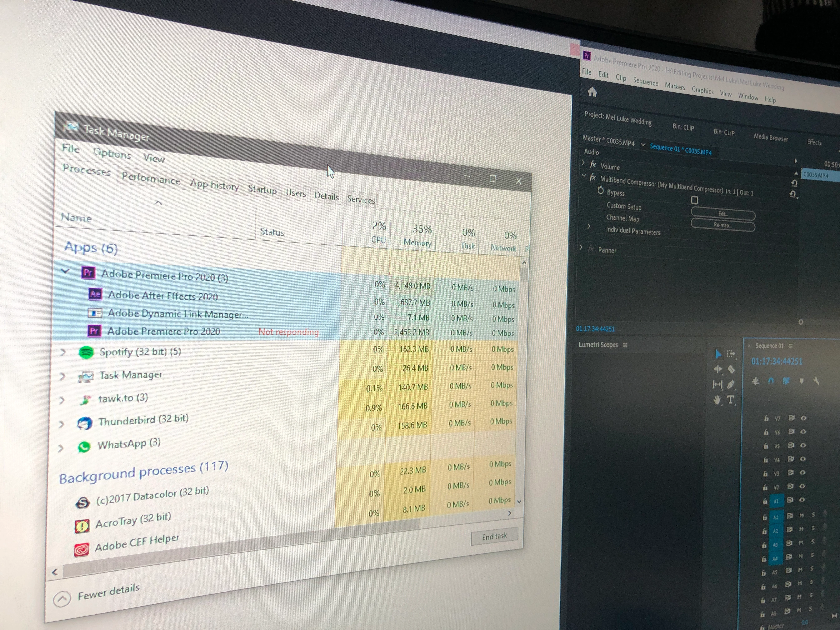
Task: Select the Hand tool
Action: [x=717, y=400]
